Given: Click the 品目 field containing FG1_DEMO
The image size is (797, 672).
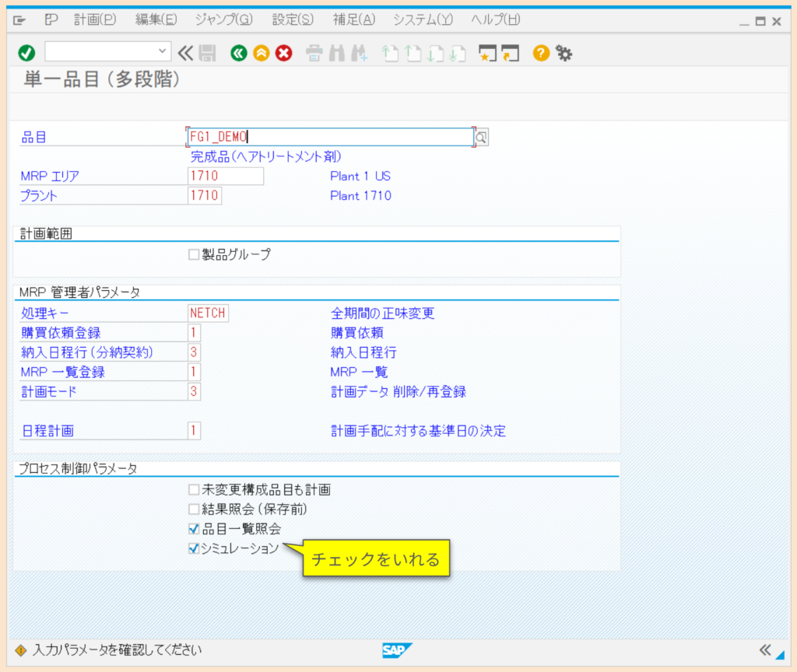Looking at the screenshot, I should (330, 137).
